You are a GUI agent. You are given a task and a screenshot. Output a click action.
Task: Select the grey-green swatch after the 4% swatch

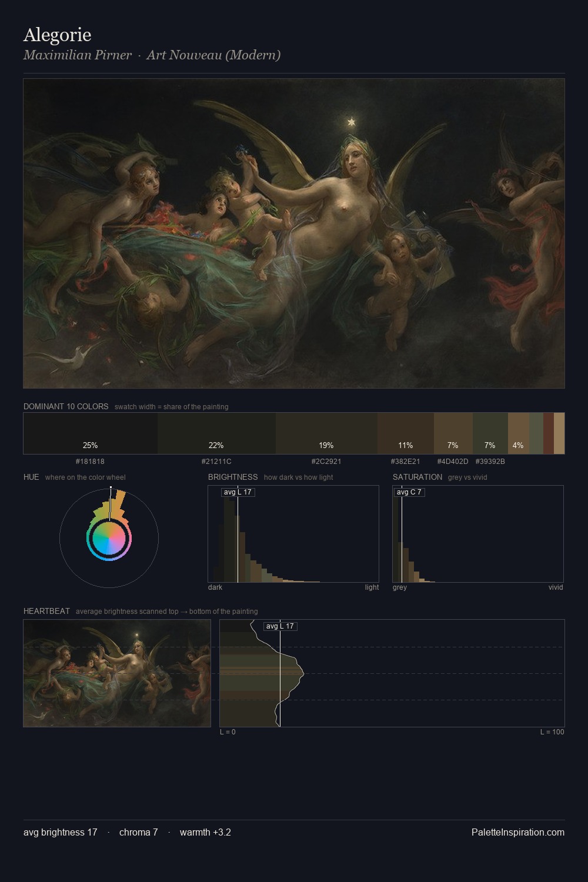click(536, 433)
